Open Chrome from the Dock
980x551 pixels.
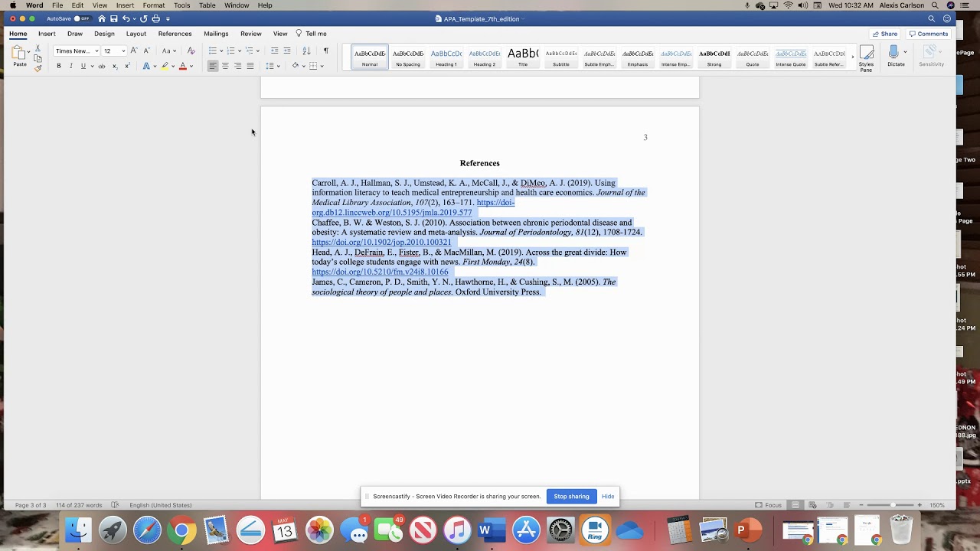tap(181, 530)
